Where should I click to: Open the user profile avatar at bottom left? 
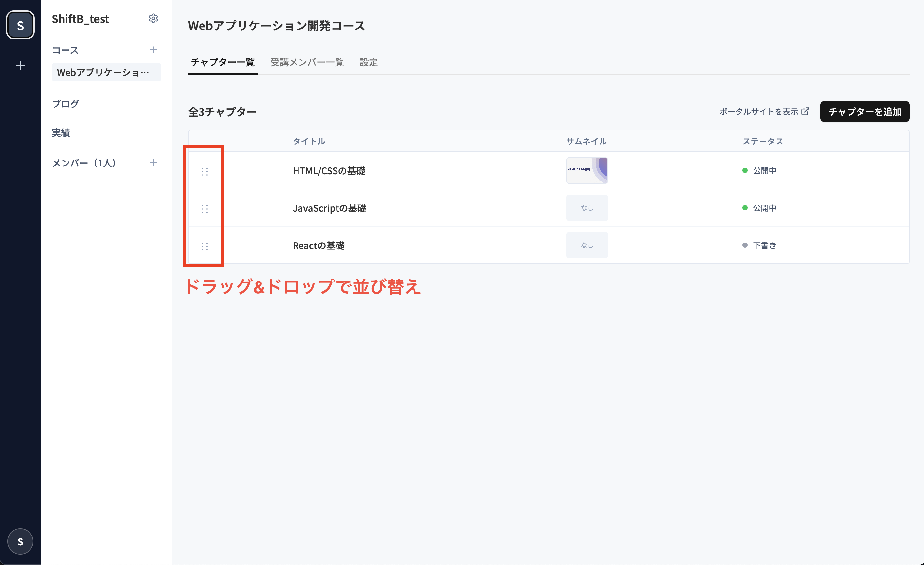coord(20,541)
